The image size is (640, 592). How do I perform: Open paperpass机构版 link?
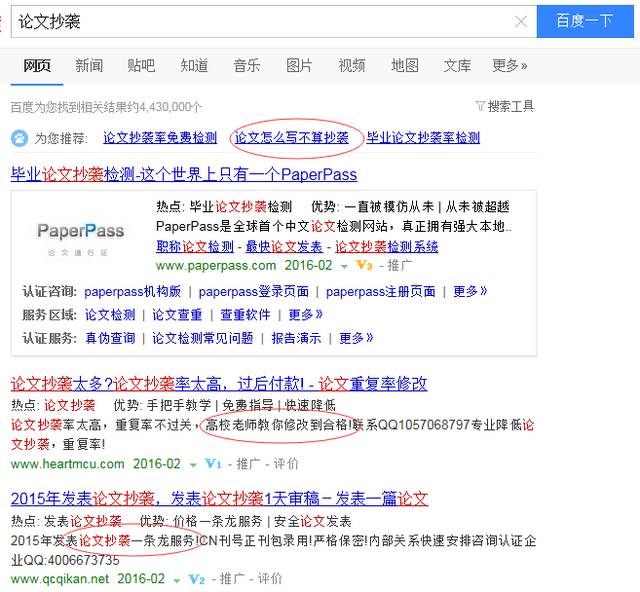pos(133,292)
